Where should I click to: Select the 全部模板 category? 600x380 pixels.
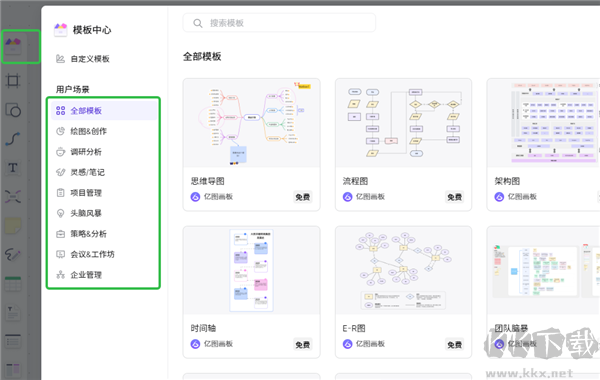coord(104,111)
